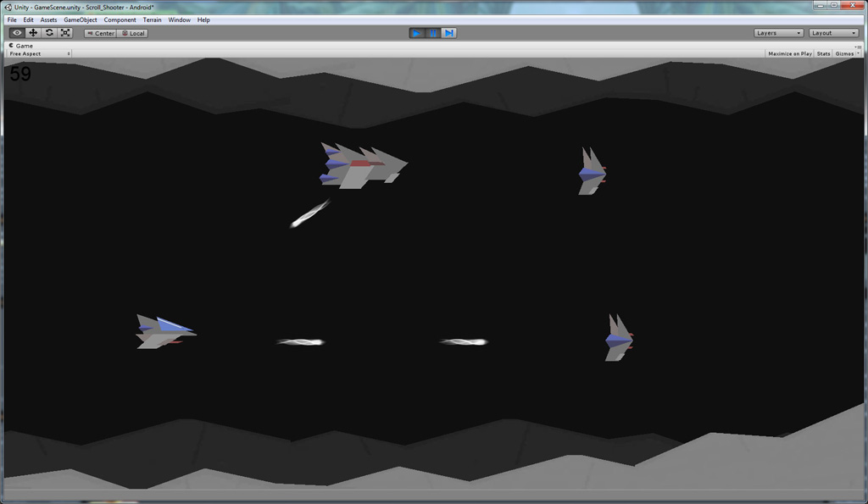Minimize the Unity window

coord(820,5)
